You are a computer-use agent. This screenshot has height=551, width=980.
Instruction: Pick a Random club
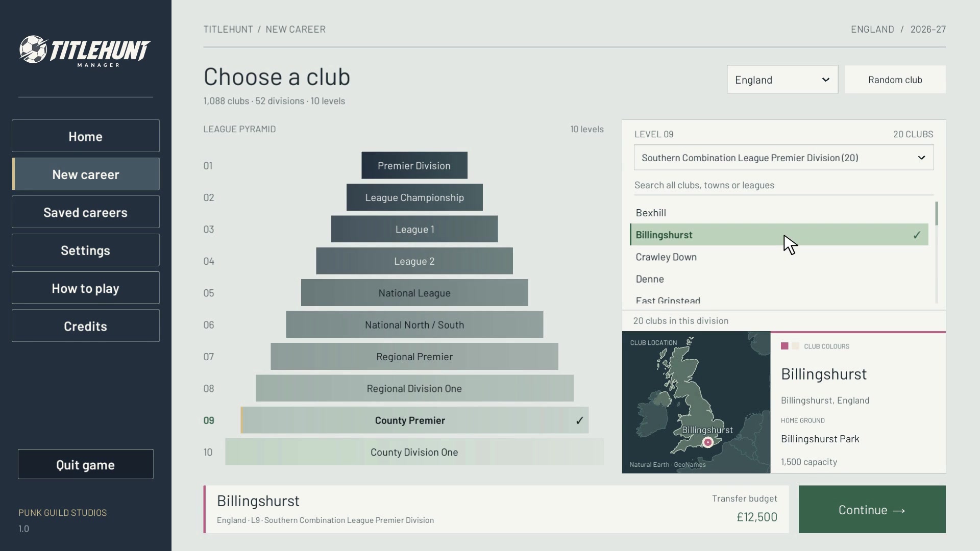tap(895, 80)
